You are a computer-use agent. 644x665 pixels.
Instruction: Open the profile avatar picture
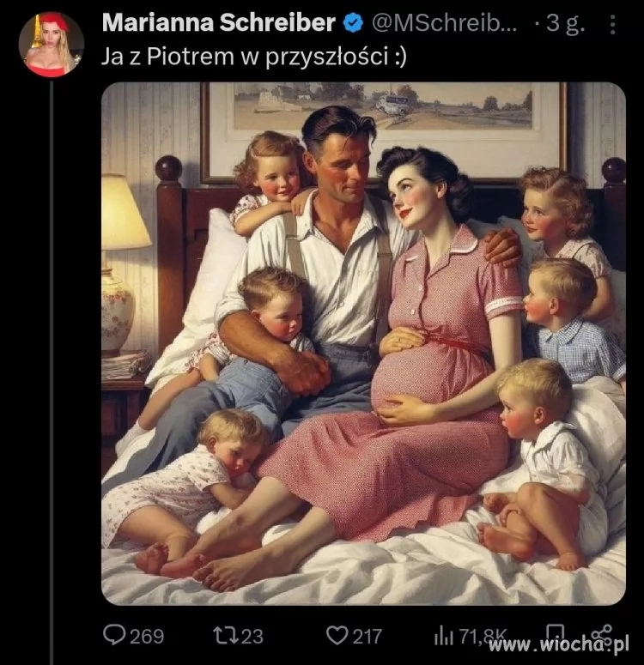pos(51,44)
